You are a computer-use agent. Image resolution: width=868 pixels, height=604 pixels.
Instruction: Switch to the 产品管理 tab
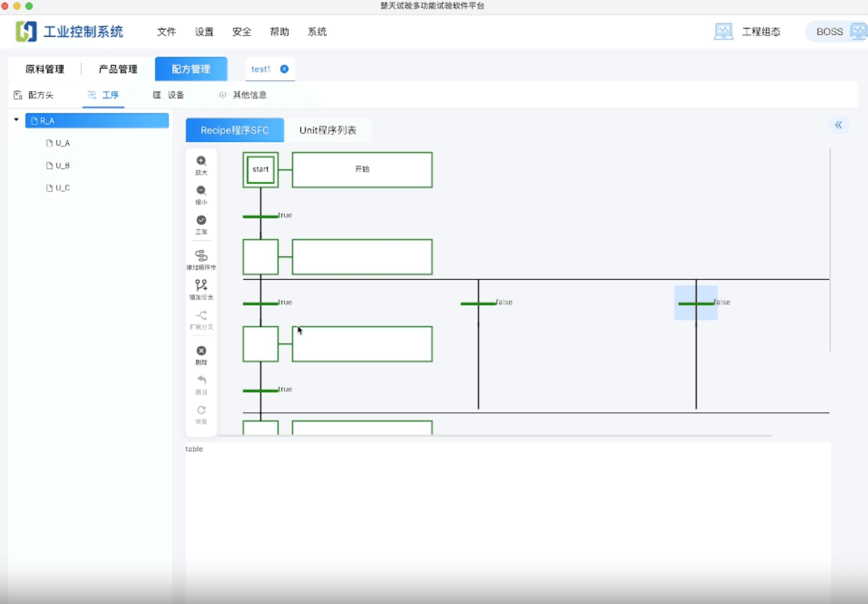pyautogui.click(x=118, y=69)
